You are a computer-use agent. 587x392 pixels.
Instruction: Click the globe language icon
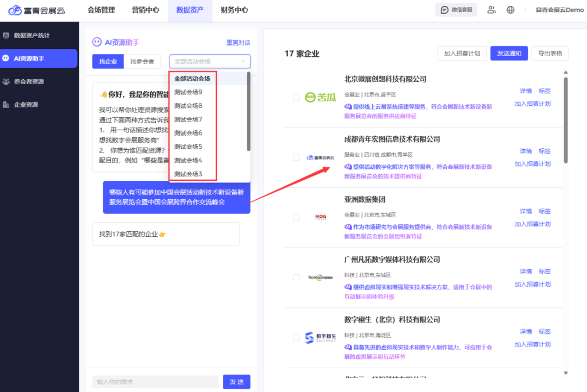coord(510,10)
